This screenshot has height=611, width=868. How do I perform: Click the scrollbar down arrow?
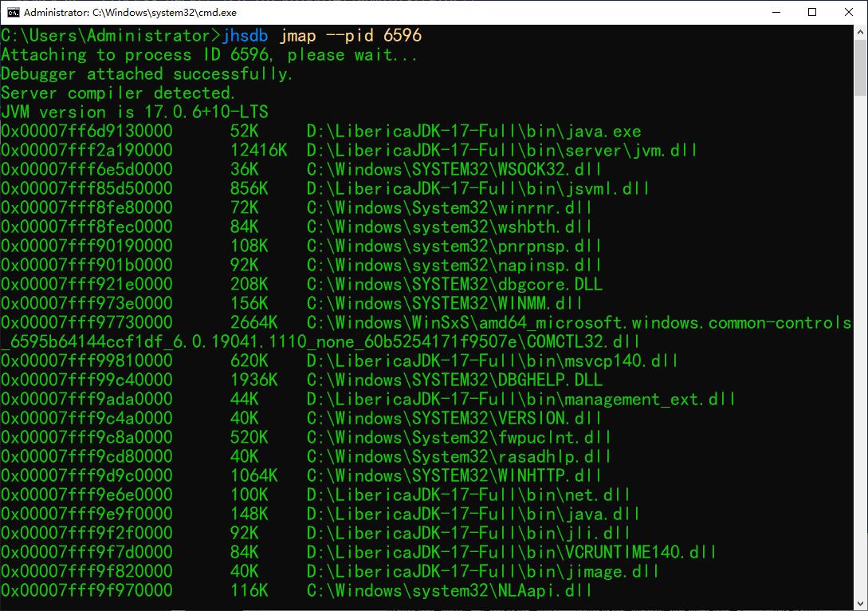[x=860, y=604]
